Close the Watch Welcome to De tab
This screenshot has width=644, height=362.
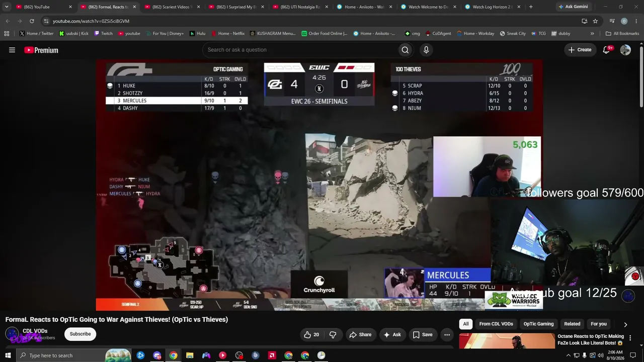tap(455, 7)
